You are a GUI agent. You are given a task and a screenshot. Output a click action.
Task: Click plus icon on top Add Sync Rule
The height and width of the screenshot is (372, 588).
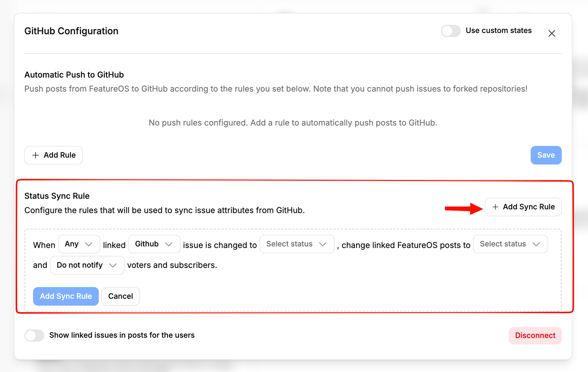[x=495, y=207]
